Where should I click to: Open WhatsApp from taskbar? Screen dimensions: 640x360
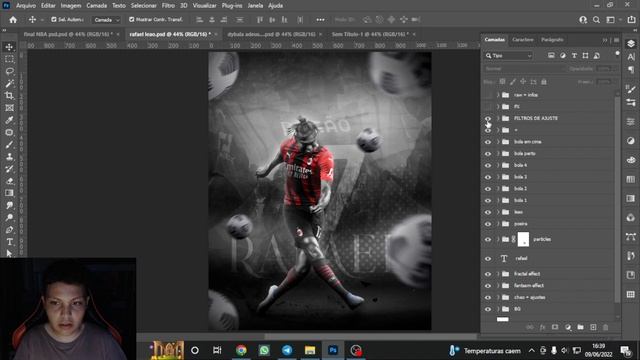[264, 350]
